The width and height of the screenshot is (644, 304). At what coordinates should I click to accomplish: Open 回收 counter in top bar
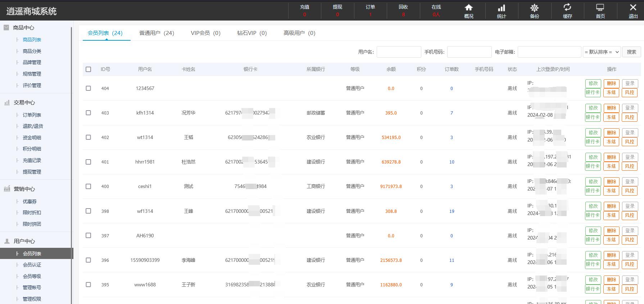(403, 10)
